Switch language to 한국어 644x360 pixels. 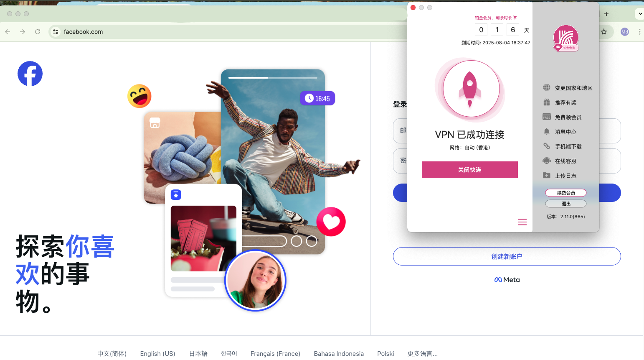[x=229, y=354]
